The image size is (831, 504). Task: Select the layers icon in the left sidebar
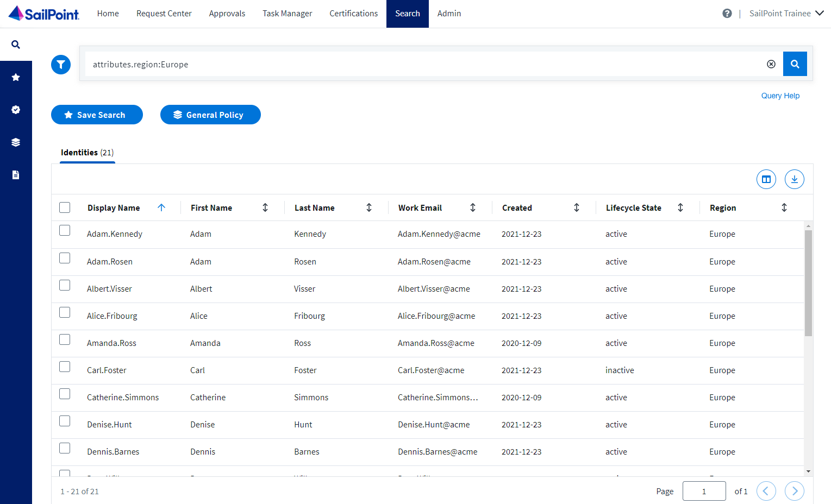tap(16, 142)
